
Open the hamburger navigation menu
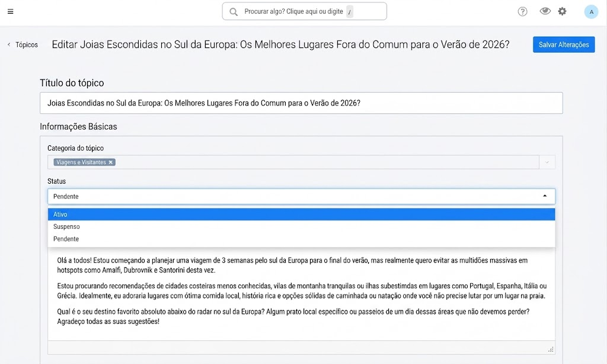pos(11,12)
